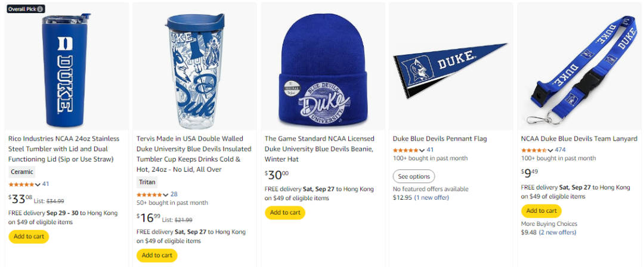Image resolution: width=644 pixels, height=267 pixels.
Task: Click the Overall Pick info icon
Action: coord(41,9)
